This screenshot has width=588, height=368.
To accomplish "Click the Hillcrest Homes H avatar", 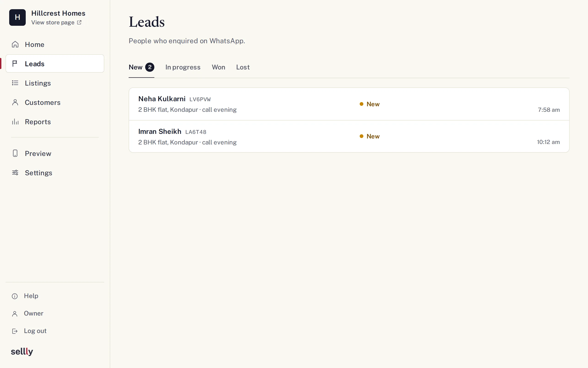I will [17, 17].
